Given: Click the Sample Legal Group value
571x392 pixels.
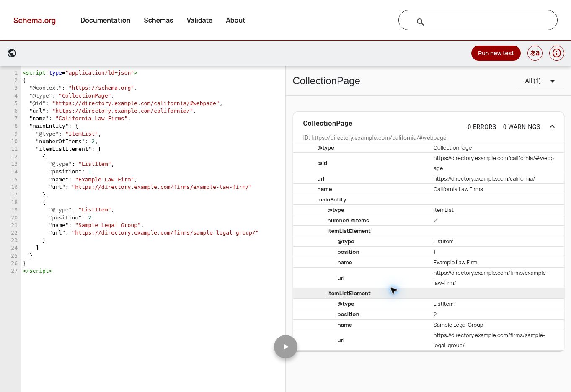Looking at the screenshot, I should [458, 325].
